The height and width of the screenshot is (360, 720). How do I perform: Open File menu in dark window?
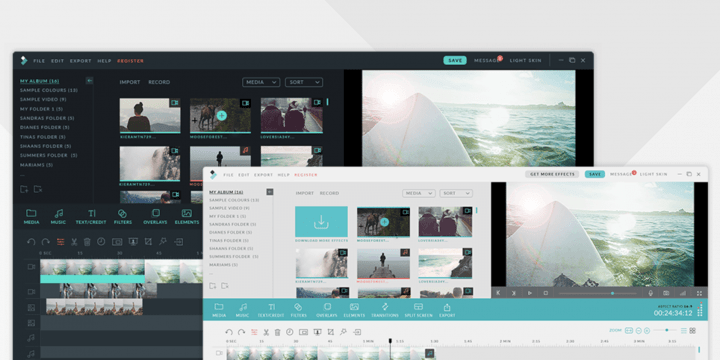pos(39,61)
